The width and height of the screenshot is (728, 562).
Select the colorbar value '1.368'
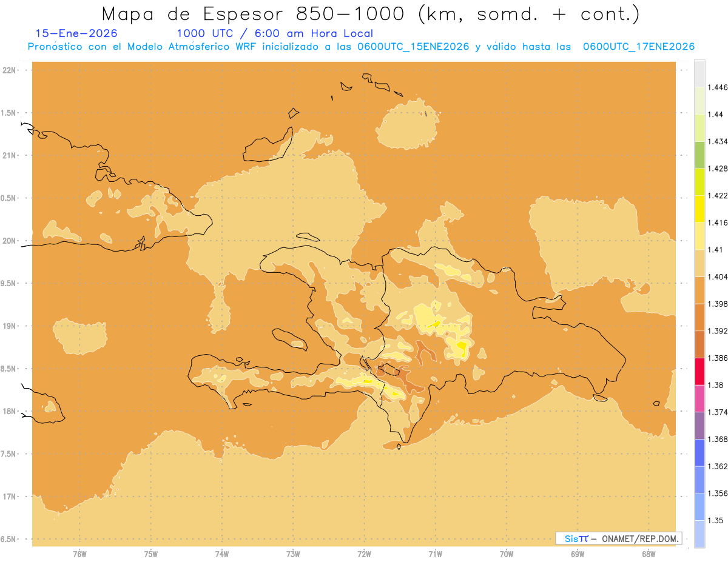718,439
